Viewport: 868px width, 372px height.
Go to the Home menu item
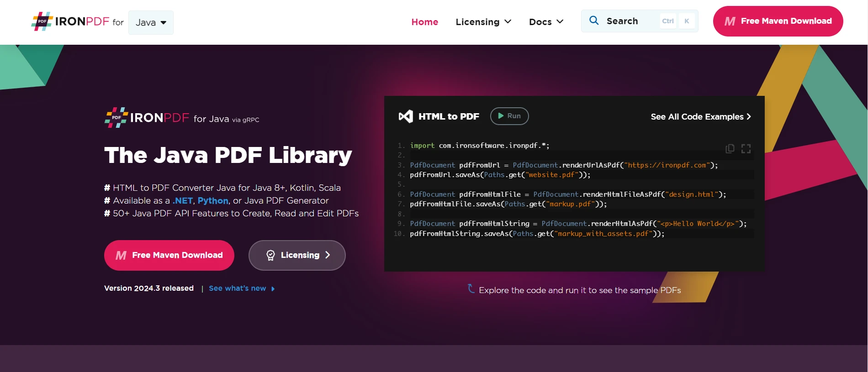[425, 22]
